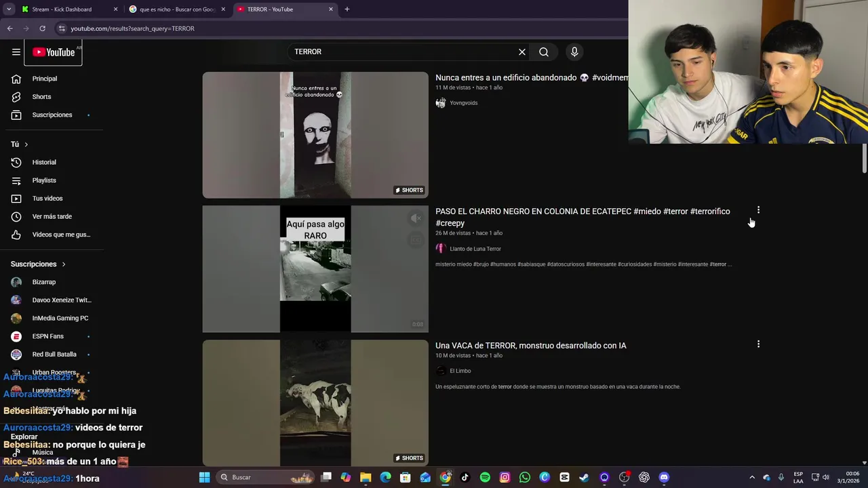Viewport: 868px width, 488px height.
Task: Expand the Suscripciones section chevron
Action: click(64, 264)
